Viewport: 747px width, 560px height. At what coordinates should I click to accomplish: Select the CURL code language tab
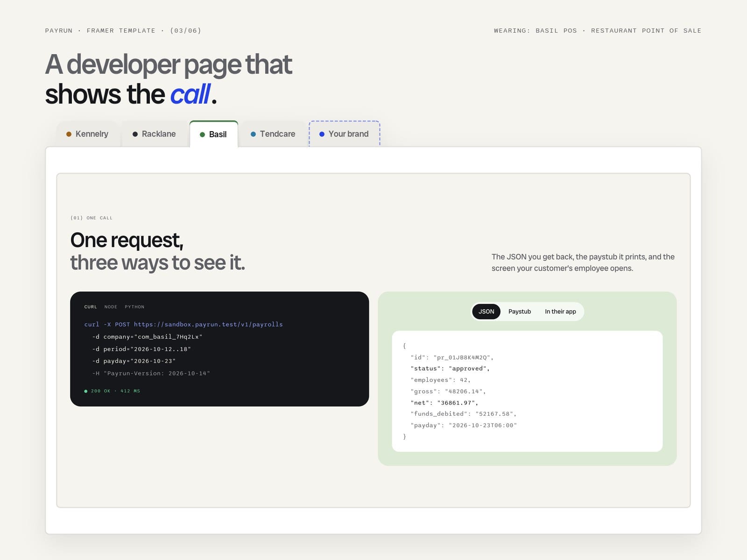pyautogui.click(x=91, y=307)
